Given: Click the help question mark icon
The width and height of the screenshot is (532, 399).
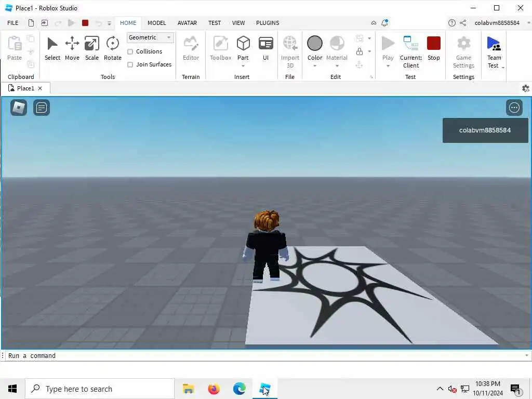Looking at the screenshot, I should pos(451,23).
